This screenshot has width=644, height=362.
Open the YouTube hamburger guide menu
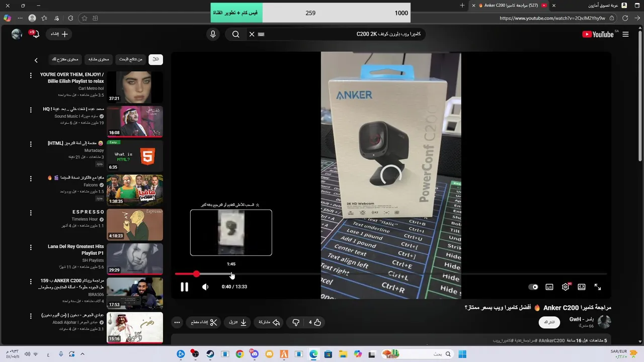(x=625, y=34)
